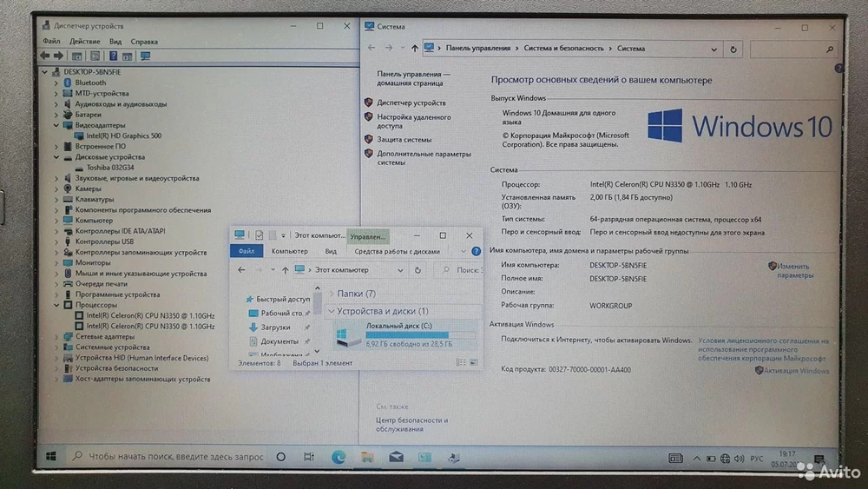Open the Explorer address bar history dropdown
The image size is (868, 489).
399,270
